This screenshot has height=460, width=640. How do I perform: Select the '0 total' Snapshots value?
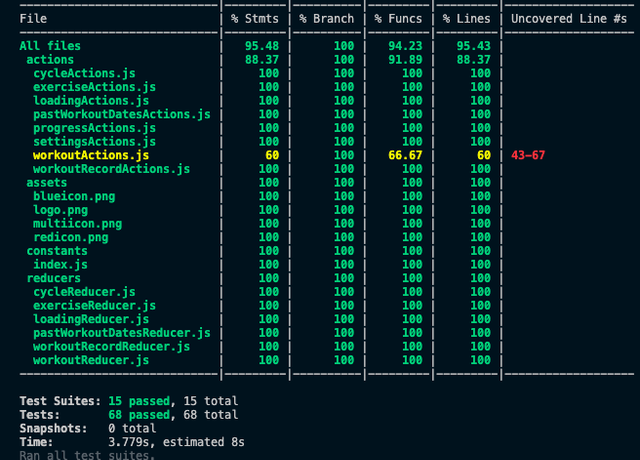(x=132, y=428)
